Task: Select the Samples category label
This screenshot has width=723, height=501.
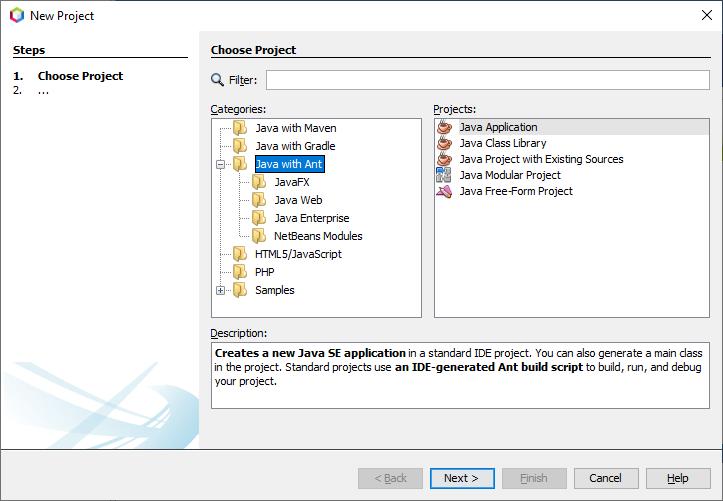Action: (x=275, y=290)
